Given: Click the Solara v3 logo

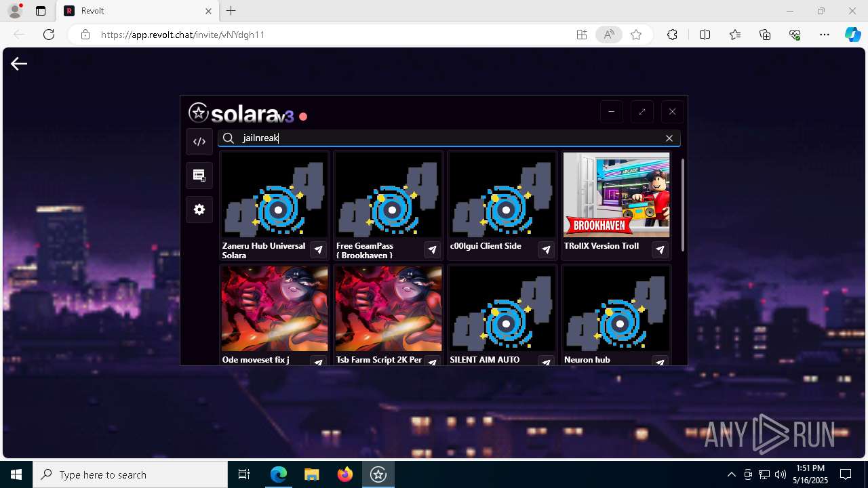Looking at the screenshot, I should pos(241,113).
